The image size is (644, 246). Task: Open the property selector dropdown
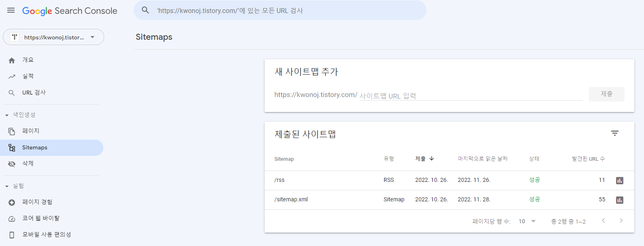[53, 37]
